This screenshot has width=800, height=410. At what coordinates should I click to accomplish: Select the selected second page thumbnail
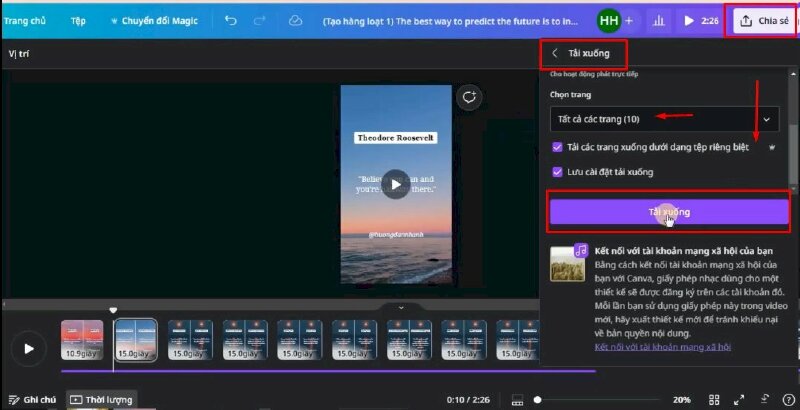(135, 340)
